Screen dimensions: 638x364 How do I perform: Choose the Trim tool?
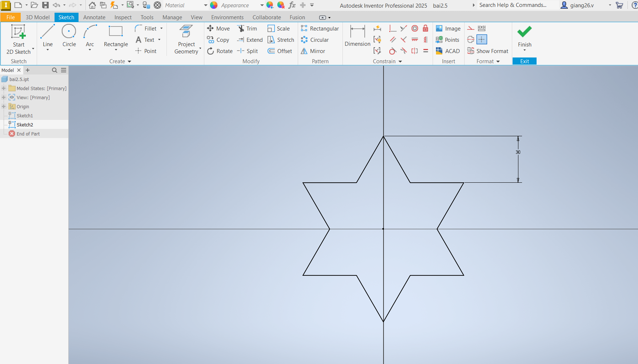point(247,28)
